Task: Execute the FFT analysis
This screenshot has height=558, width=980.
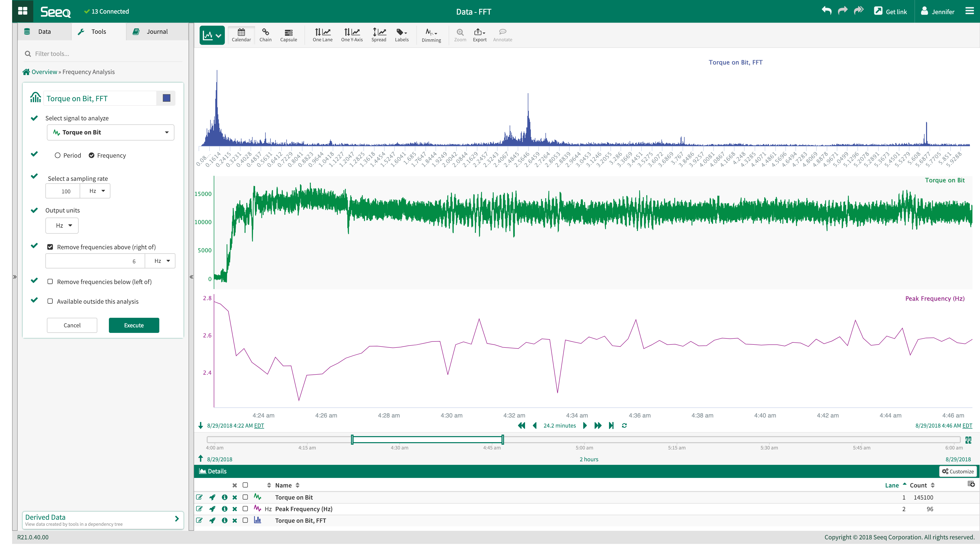Action: click(134, 325)
